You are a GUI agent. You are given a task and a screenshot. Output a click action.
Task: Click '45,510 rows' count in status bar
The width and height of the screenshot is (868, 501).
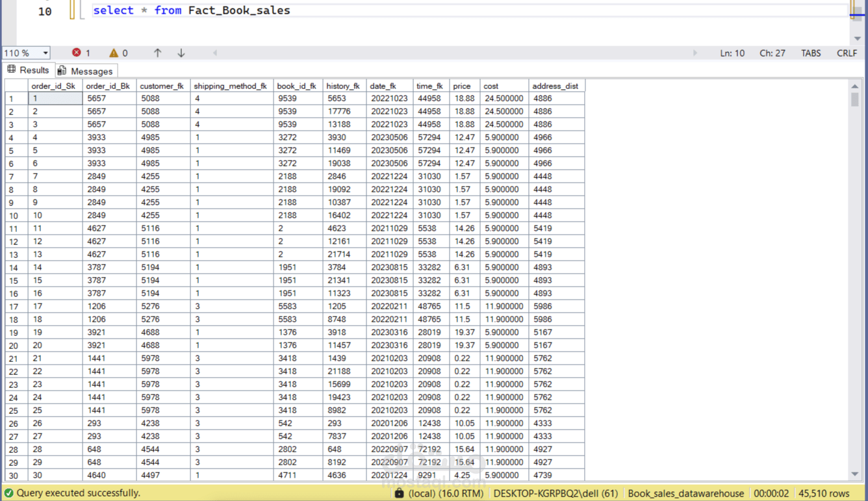(x=824, y=493)
